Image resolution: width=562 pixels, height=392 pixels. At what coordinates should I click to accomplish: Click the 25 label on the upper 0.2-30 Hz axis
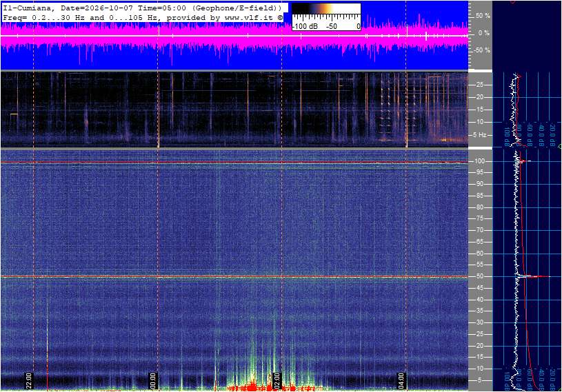tap(479, 85)
